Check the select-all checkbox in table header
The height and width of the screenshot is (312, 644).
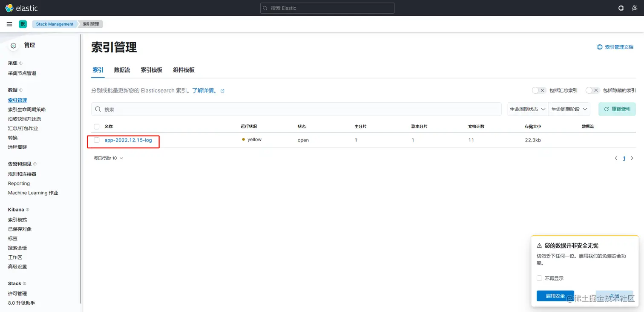[x=97, y=127]
